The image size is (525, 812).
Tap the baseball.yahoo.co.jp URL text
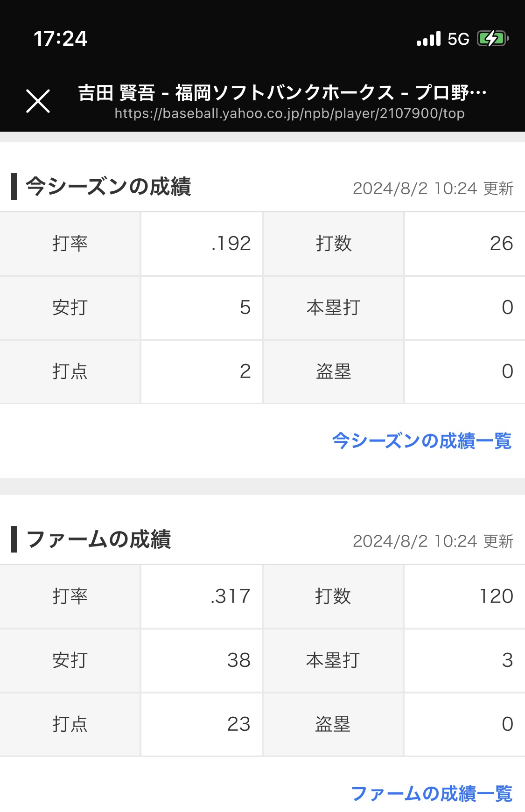pyautogui.click(x=289, y=113)
